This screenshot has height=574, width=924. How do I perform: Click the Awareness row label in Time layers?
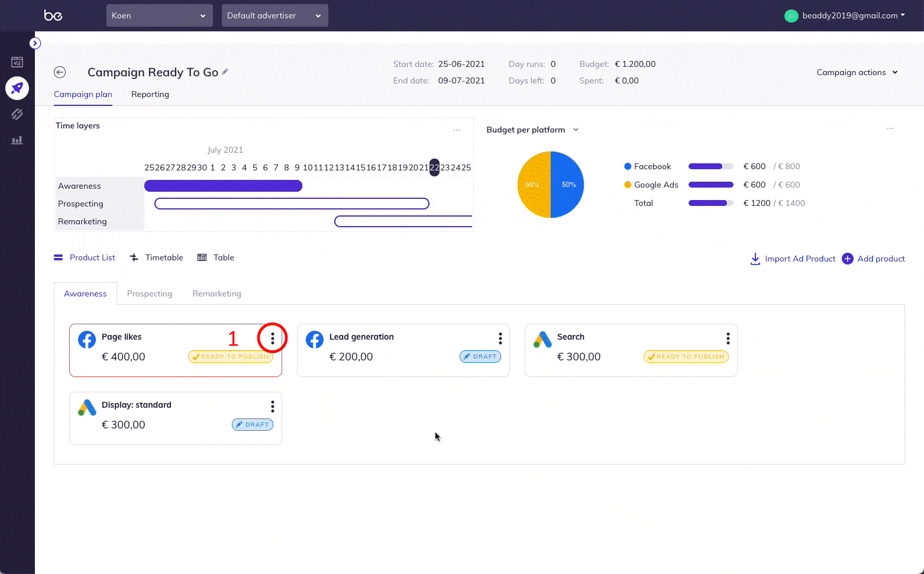pos(79,186)
